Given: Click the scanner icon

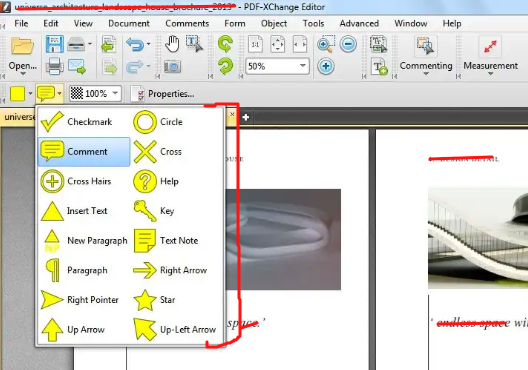Looking at the screenshot, I should point(76,44).
